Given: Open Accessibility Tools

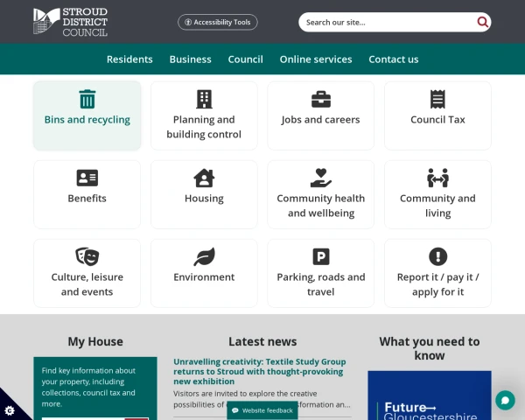Looking at the screenshot, I should (x=218, y=22).
